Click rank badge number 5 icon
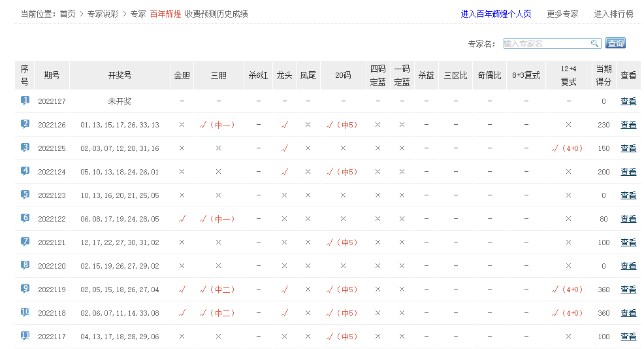This screenshot has width=644, height=349. [25, 195]
